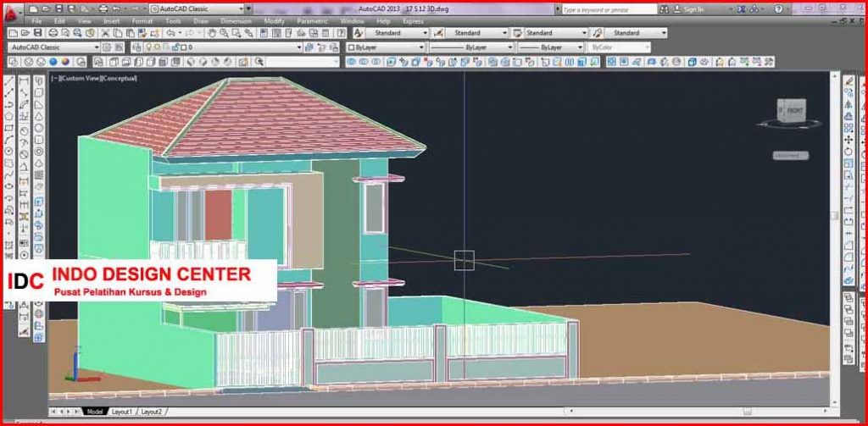Screen dimensions: 868x426
Task: Switch to the Model tab
Action: tap(95, 412)
